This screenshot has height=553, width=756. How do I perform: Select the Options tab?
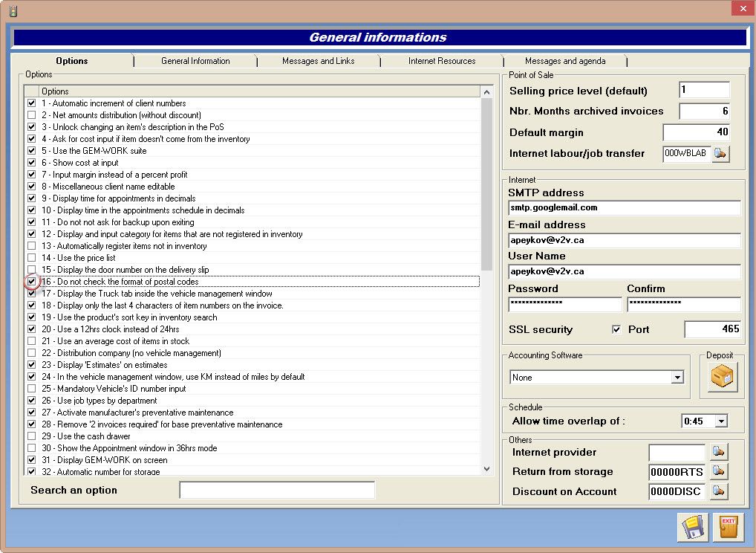[72, 60]
